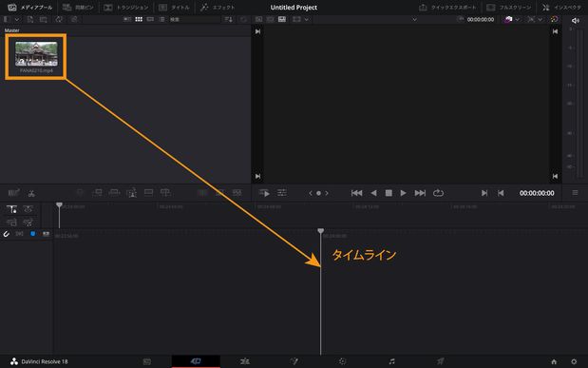Click the ripple overwrite icon
588x368 pixels.
pos(114,193)
